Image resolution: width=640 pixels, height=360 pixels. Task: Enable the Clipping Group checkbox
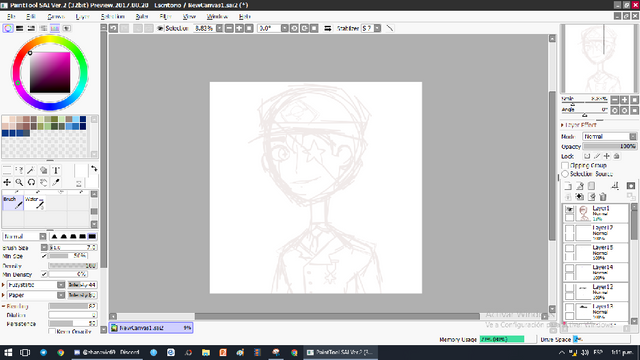tap(565, 165)
